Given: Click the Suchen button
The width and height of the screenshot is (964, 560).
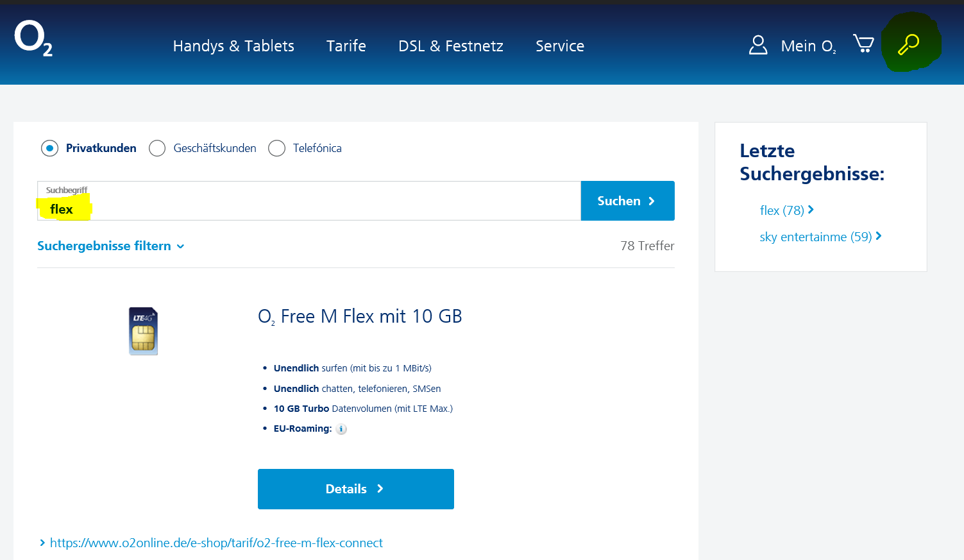Looking at the screenshot, I should click(627, 201).
